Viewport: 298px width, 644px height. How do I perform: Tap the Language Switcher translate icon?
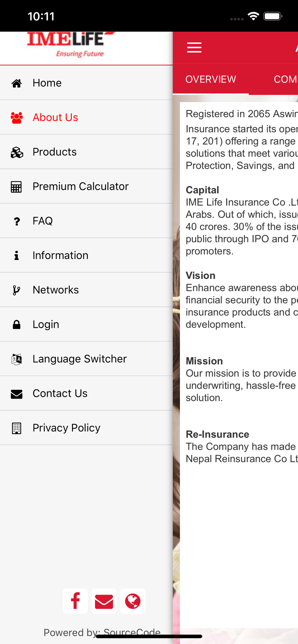[x=16, y=359]
